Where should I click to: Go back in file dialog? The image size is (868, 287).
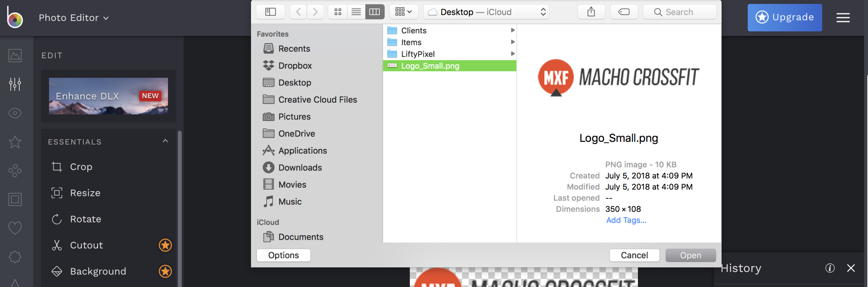(298, 12)
